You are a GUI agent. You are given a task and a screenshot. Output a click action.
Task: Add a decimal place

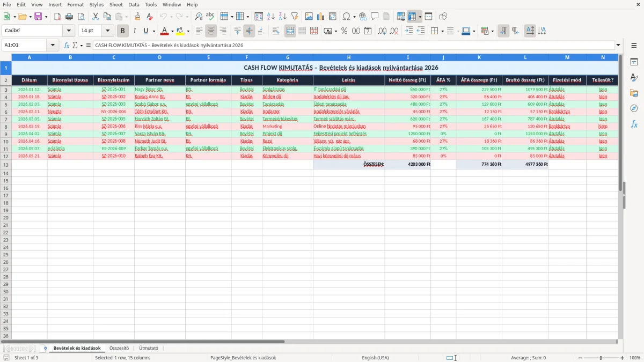[383, 31]
